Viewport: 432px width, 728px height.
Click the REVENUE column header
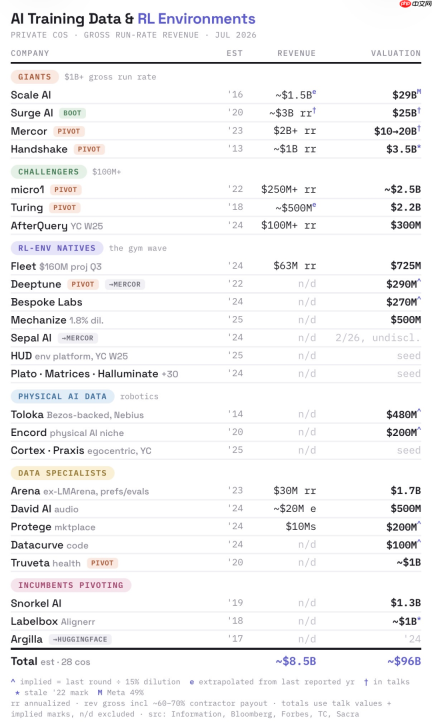coord(296,53)
